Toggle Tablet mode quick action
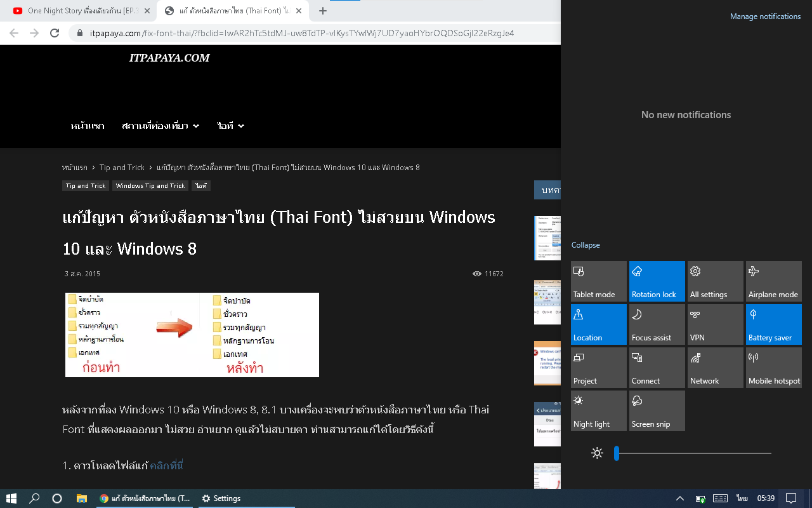Viewport: 812px width, 508px height. pyautogui.click(x=599, y=281)
